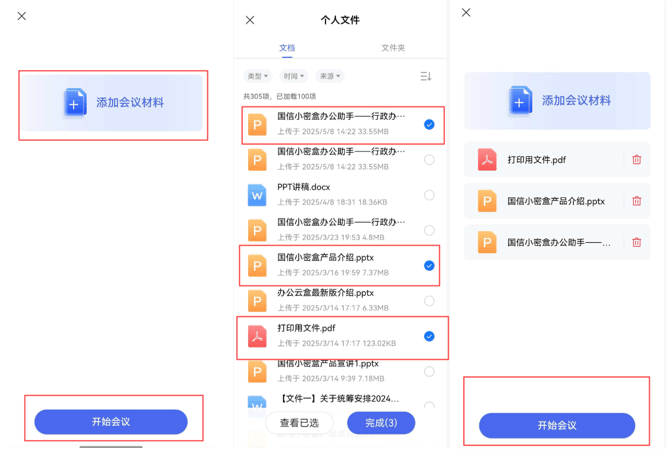The width and height of the screenshot is (666, 454).
Task: Click the sort order icon beside the filters
Action: pos(426,76)
